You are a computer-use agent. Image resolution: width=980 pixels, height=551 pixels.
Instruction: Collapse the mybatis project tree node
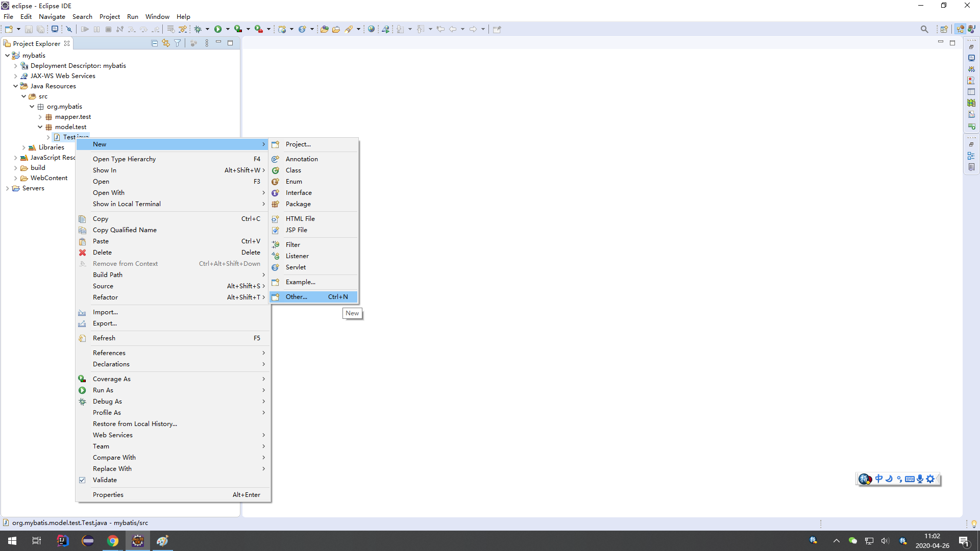coord(7,56)
